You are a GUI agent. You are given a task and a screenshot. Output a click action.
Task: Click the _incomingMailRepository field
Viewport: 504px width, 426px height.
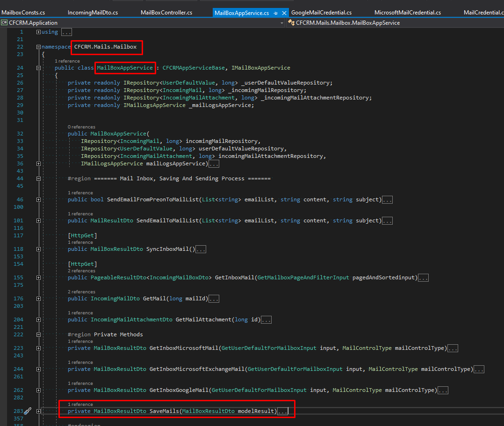pos(266,90)
